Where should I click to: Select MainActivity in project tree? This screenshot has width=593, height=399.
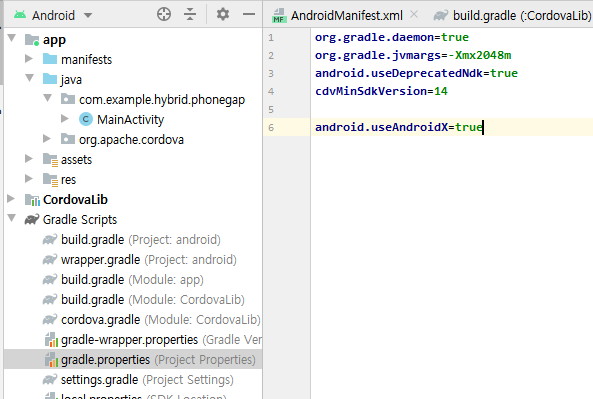pos(130,120)
